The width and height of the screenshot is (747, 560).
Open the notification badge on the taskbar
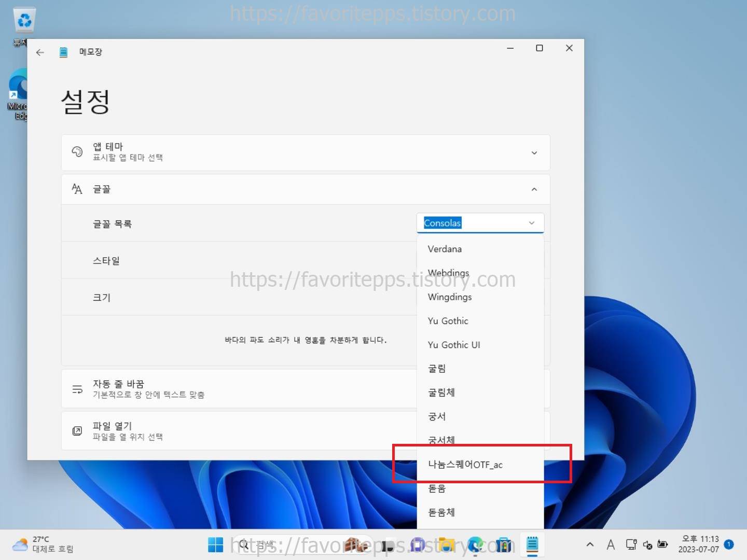[x=729, y=544]
